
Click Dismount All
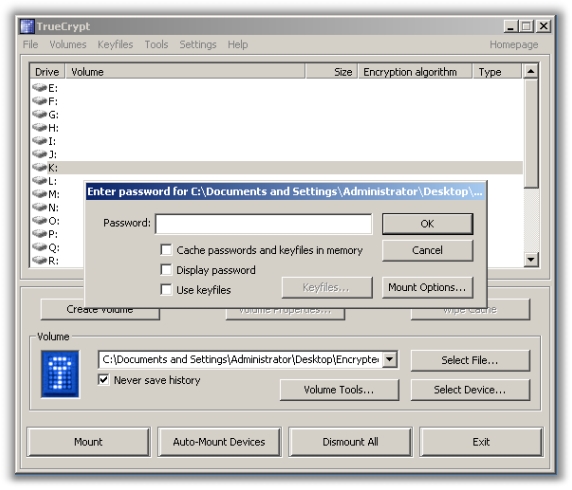tap(350, 442)
